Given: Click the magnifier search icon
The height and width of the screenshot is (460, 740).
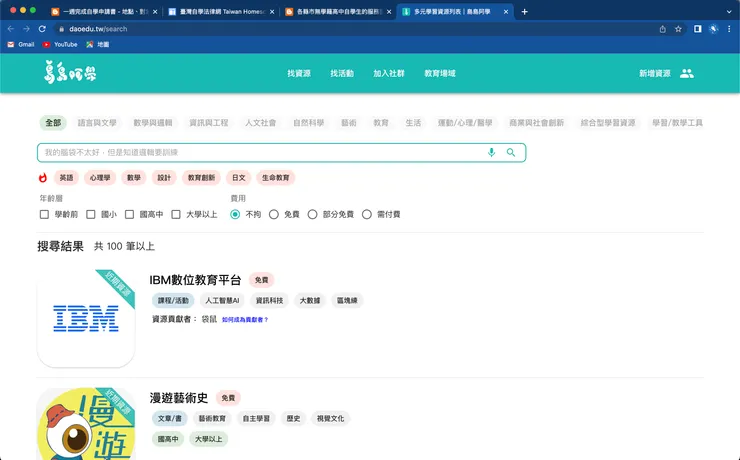Looking at the screenshot, I should pyautogui.click(x=511, y=152).
